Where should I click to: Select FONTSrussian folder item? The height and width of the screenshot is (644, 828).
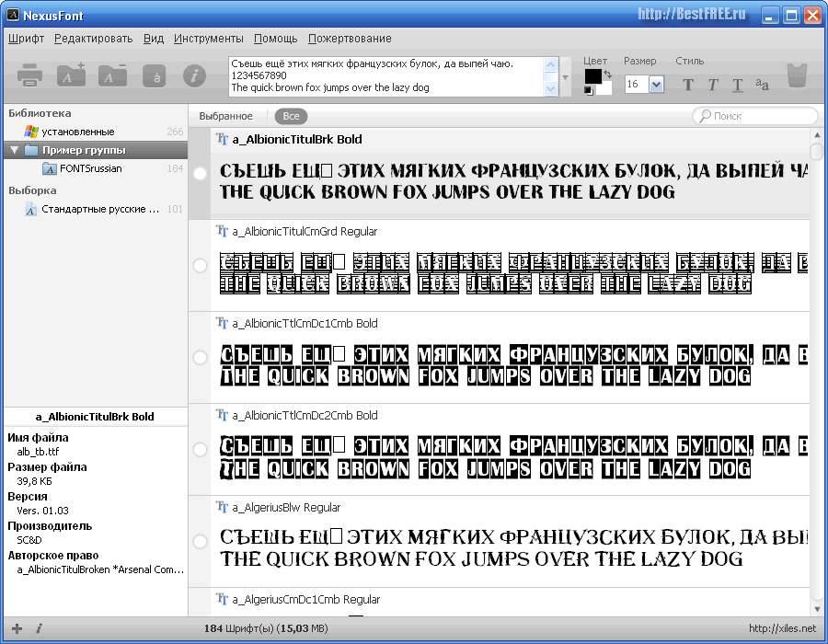96,168
